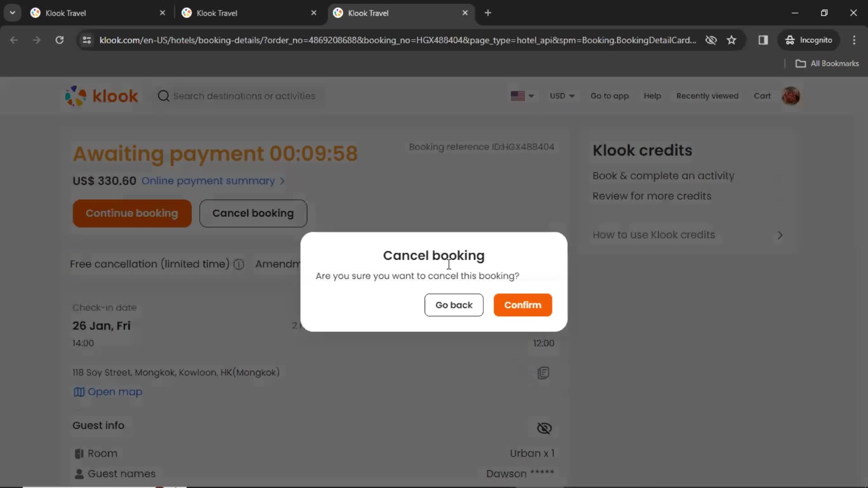
Task: Click the Klook logo to go home
Action: [x=101, y=96]
